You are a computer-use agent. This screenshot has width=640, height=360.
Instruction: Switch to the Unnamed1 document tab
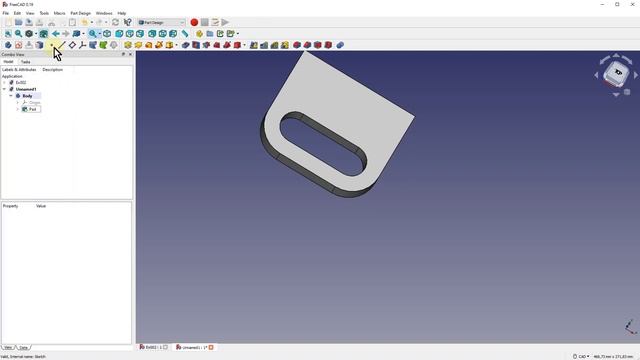(194, 347)
